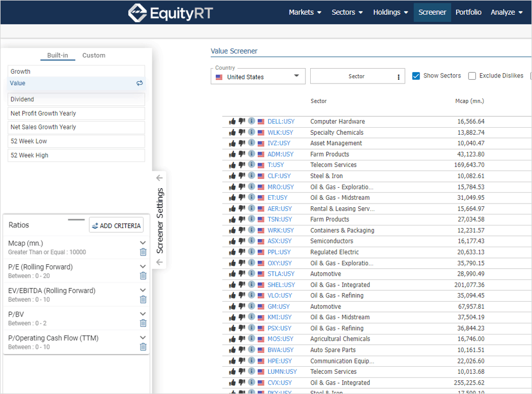The height and width of the screenshot is (394, 532).
Task: Thumbs up TSN:USY row
Action: point(233,219)
